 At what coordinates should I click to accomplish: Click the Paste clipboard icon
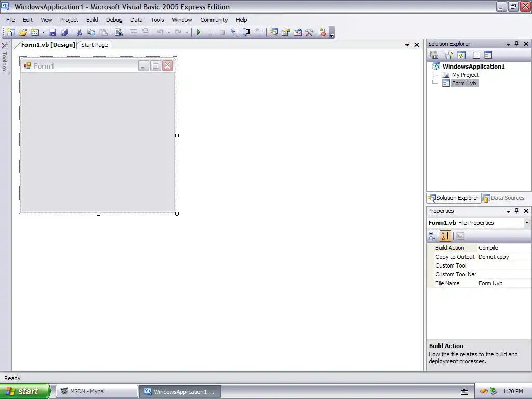coord(103,32)
